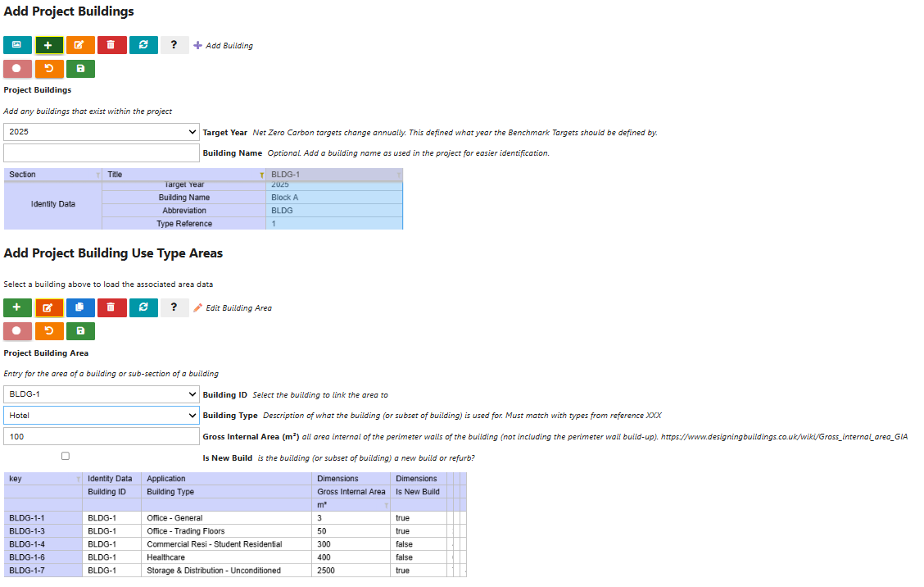Expand the Building ID BLDG-1 dropdown

coord(102,394)
